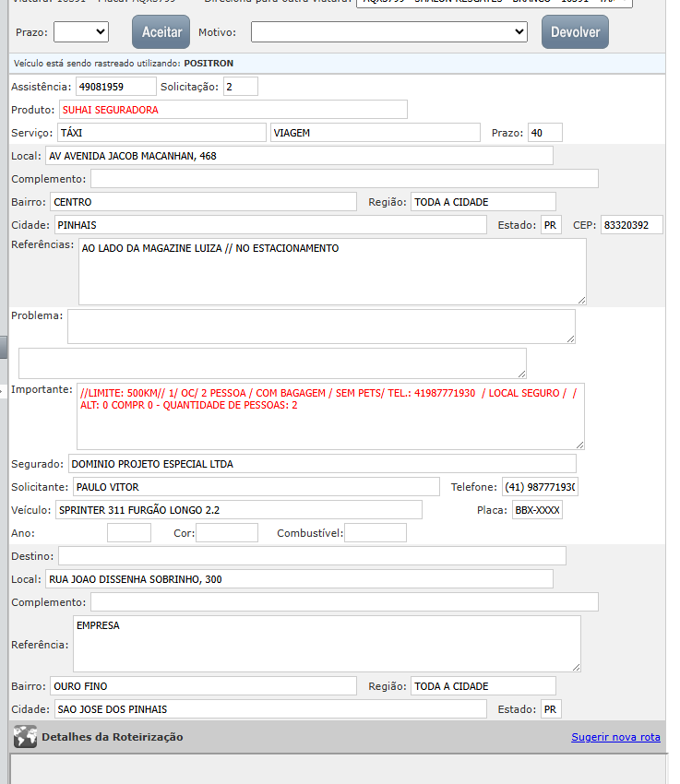Click the Veículo field with SPRINTER 311
The height and width of the screenshot is (784, 680).
(x=237, y=510)
